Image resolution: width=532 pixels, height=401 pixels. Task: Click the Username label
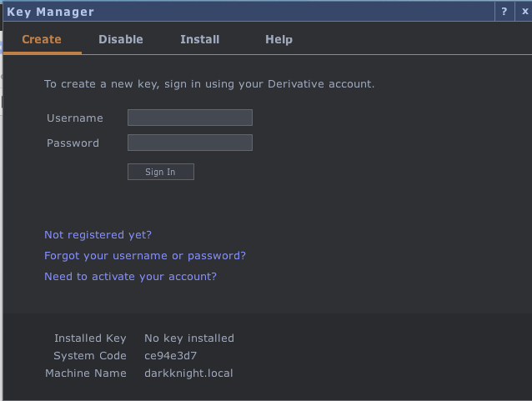(75, 118)
